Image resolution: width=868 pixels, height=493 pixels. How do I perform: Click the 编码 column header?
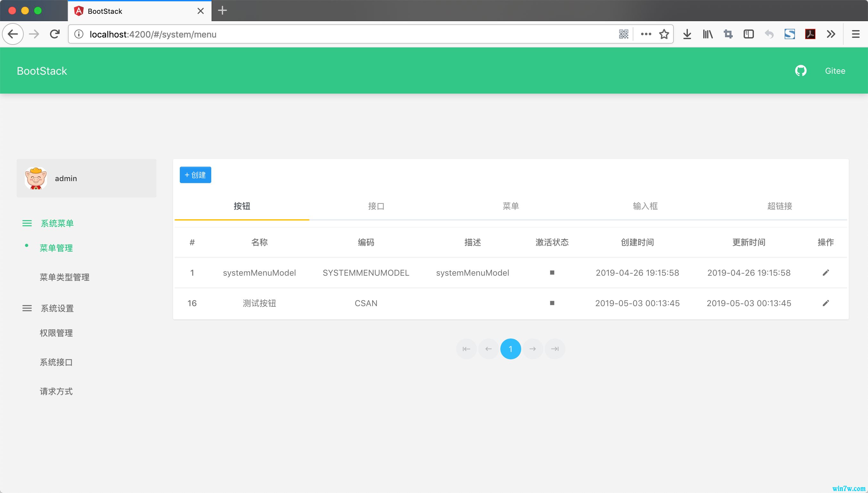click(x=366, y=242)
